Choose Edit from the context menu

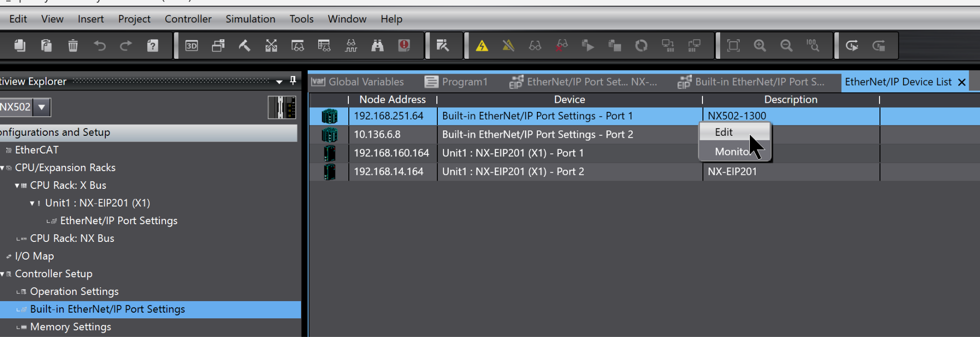pyautogui.click(x=724, y=132)
